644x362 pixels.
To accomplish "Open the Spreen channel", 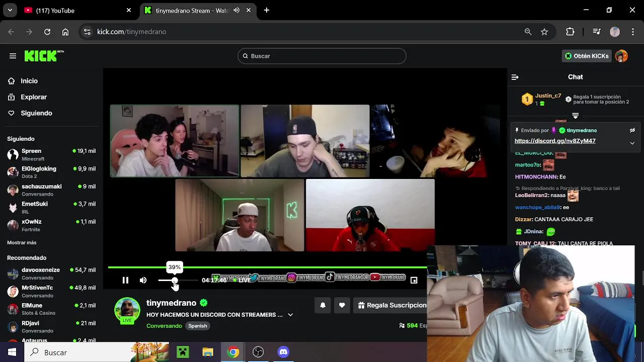I will coord(51,154).
